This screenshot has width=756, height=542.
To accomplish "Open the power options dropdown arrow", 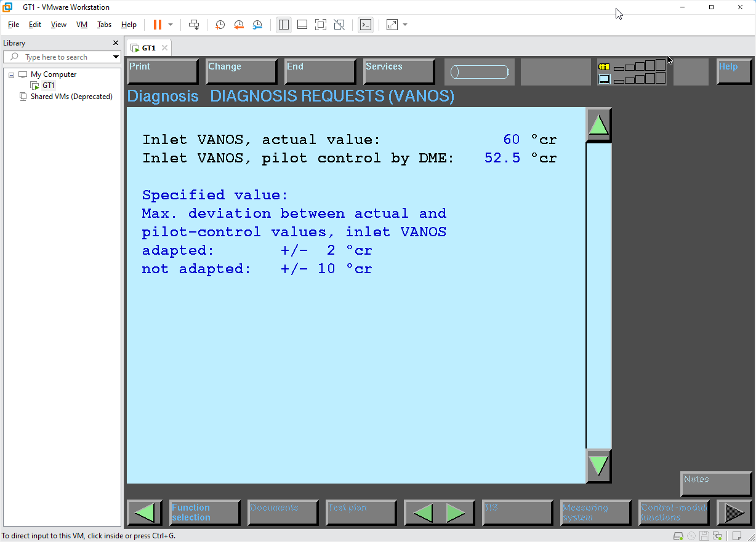I will pos(171,25).
